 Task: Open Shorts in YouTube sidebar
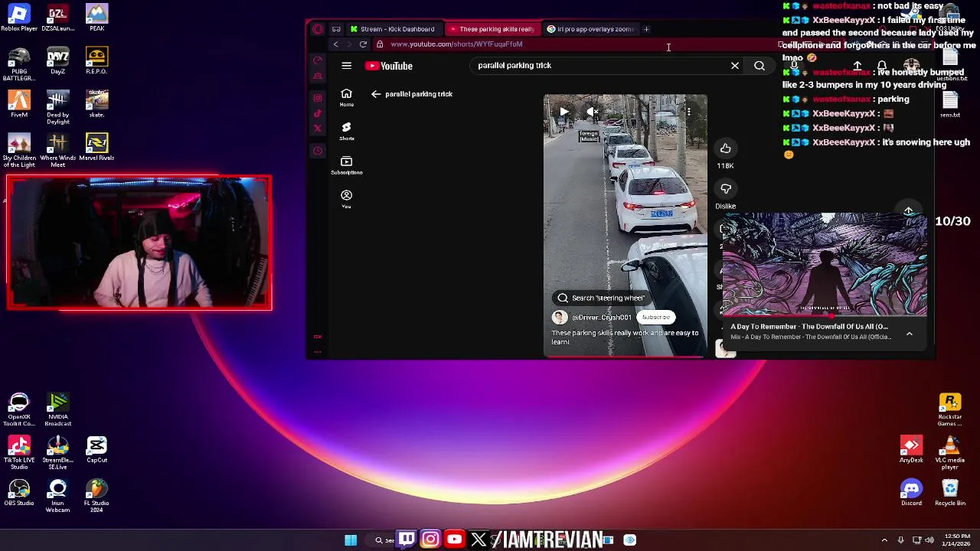pyautogui.click(x=346, y=131)
